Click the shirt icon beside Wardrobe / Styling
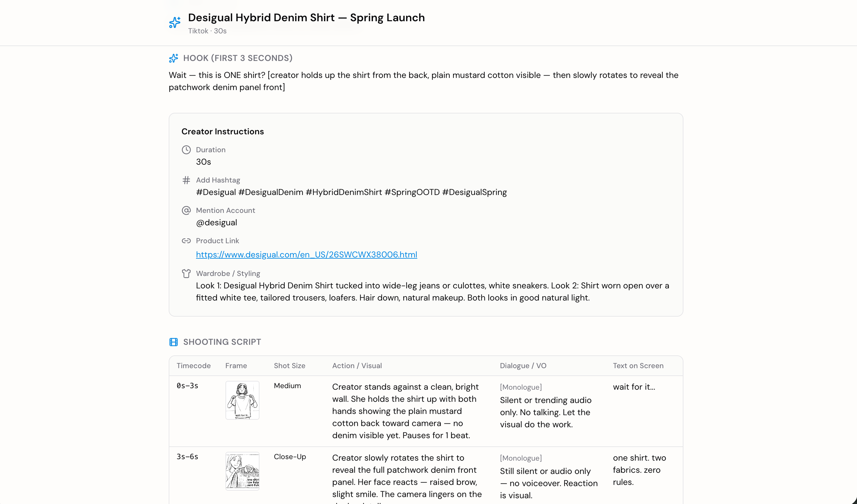The height and width of the screenshot is (504, 857). coord(186,273)
